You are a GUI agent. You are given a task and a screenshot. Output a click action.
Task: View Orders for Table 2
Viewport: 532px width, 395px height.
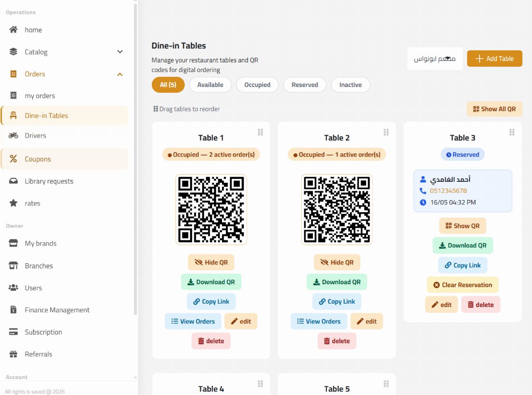[319, 321]
